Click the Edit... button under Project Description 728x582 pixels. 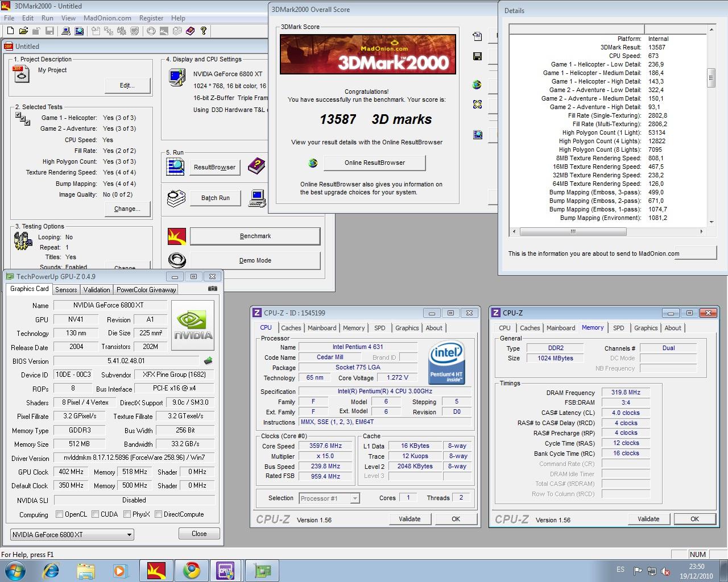(x=127, y=85)
